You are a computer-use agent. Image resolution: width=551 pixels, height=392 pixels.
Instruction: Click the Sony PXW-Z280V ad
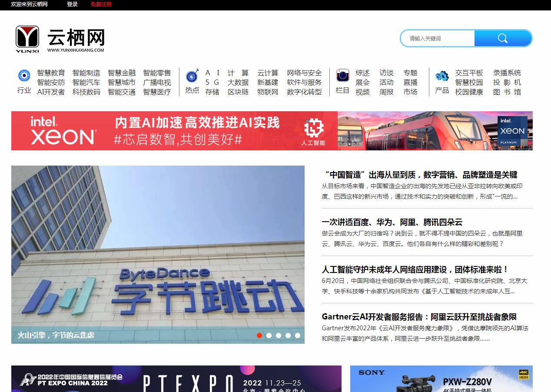(441, 379)
